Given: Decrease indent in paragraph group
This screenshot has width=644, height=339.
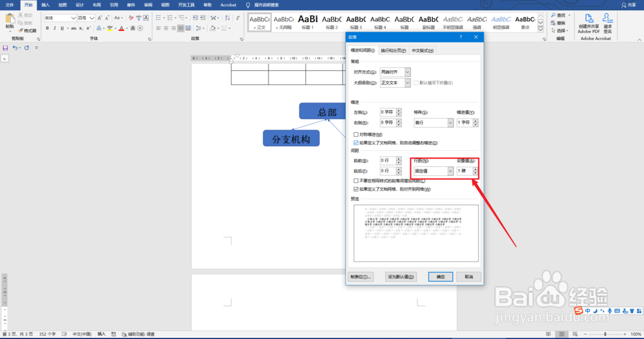Looking at the screenshot, I should (196, 18).
